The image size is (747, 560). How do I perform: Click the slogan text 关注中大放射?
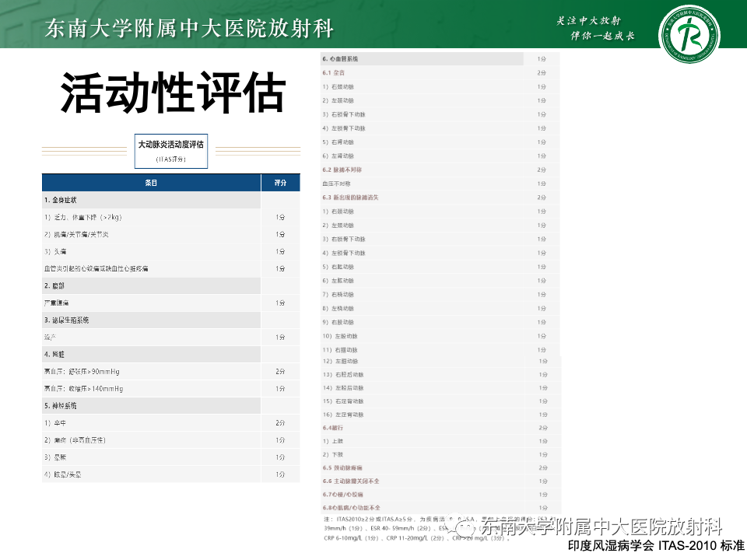[x=589, y=20]
